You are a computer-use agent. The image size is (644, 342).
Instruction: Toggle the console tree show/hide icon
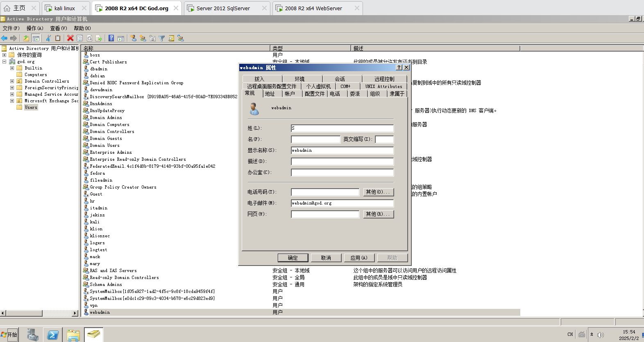coord(36,38)
